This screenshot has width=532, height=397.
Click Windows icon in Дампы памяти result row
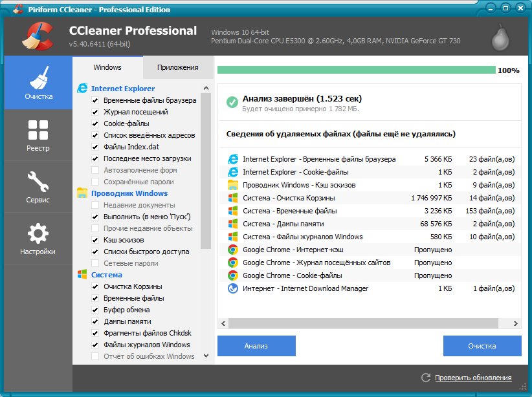233,224
